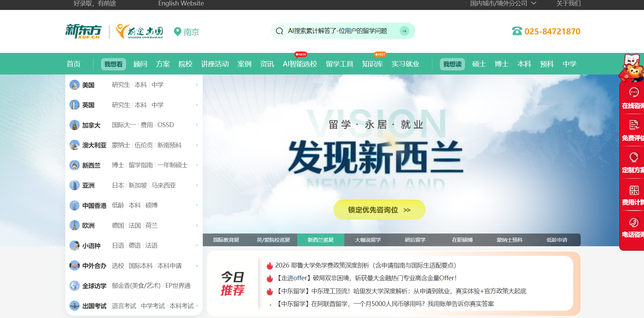Screen dimensions: 644x318
Task: Click the 锁定优先咨询位 yellow button
Action: tap(379, 210)
